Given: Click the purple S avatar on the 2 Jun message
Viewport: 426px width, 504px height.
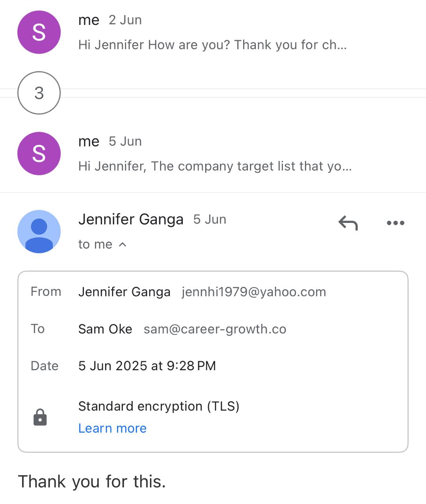Looking at the screenshot, I should [39, 32].
